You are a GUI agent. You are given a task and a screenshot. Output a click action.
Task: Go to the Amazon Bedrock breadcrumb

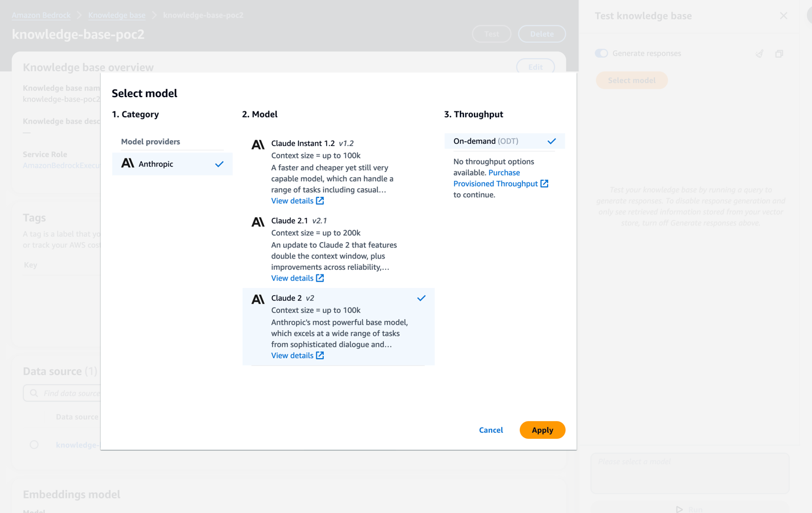41,15
